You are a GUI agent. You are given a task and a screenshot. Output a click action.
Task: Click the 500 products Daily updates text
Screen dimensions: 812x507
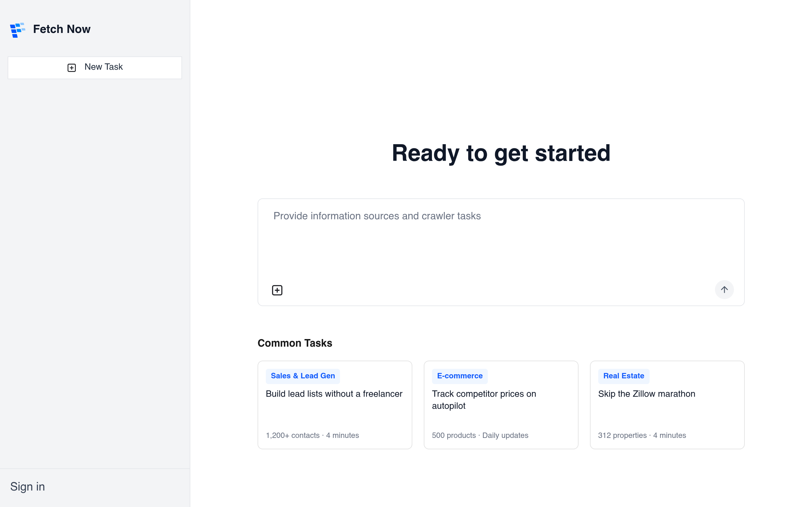pos(480,435)
